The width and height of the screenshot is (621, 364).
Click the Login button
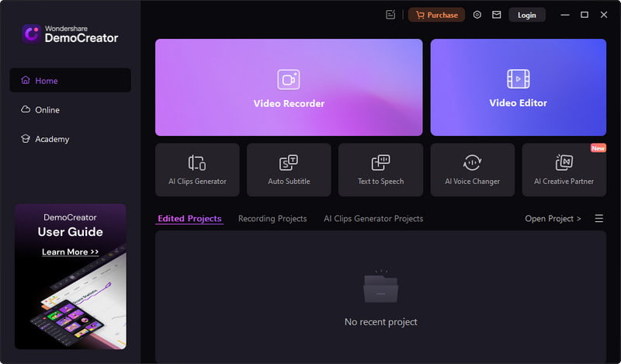point(527,15)
